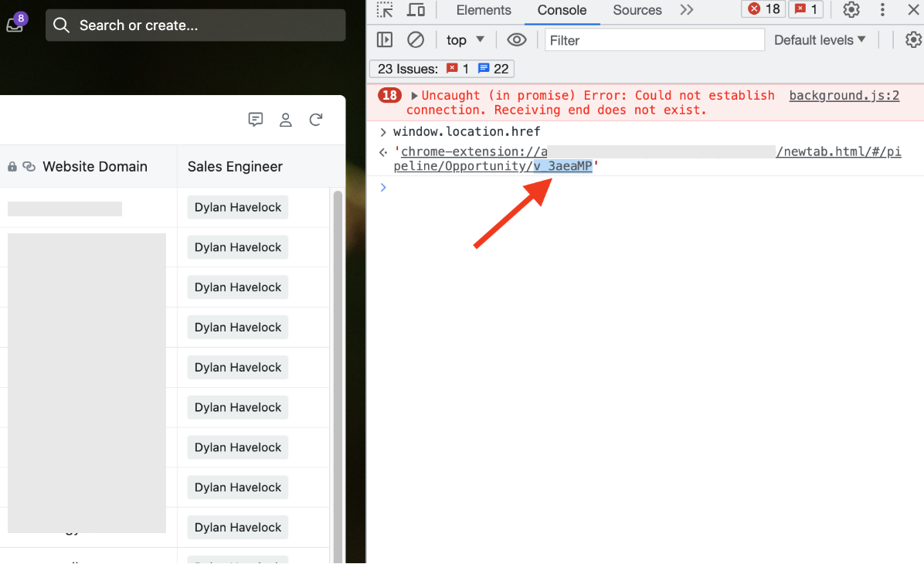Open the Default levels dropdown

point(819,39)
